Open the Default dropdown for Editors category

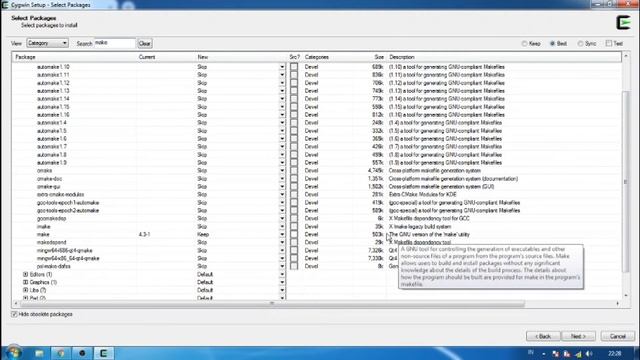pos(282,274)
